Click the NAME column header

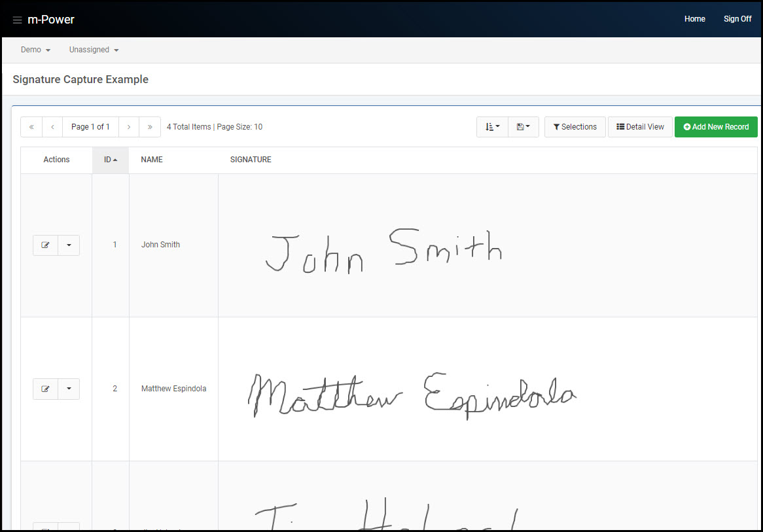point(152,160)
